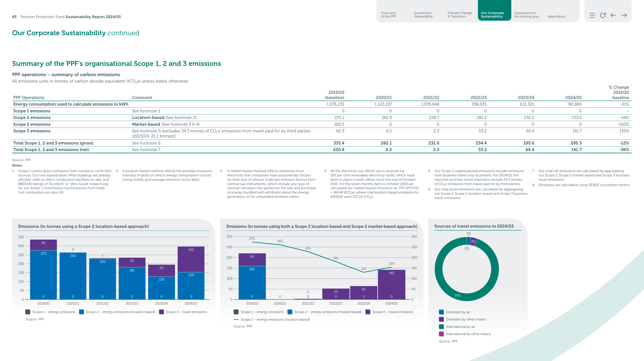Click International by other means legend swatch
This screenshot has width=644, height=361.
click(x=441, y=334)
